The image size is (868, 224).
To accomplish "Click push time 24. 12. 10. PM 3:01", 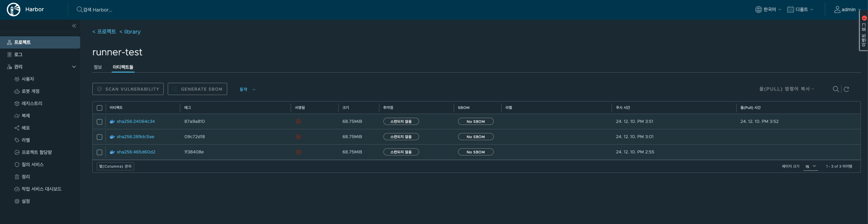I will click(x=635, y=137).
